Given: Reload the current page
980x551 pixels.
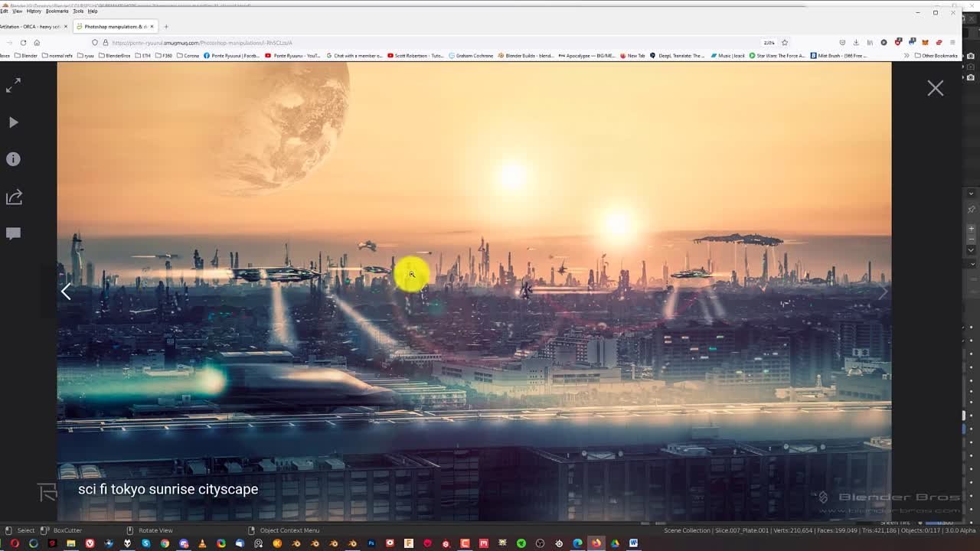Looking at the screenshot, I should tap(23, 43).
